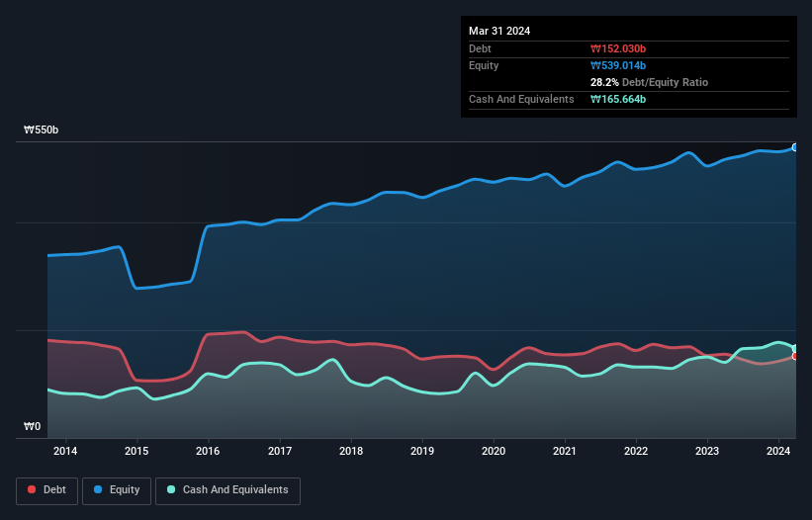The width and height of the screenshot is (812, 520).
Task: Click the teal Cash legend dot
Action: 171,489
